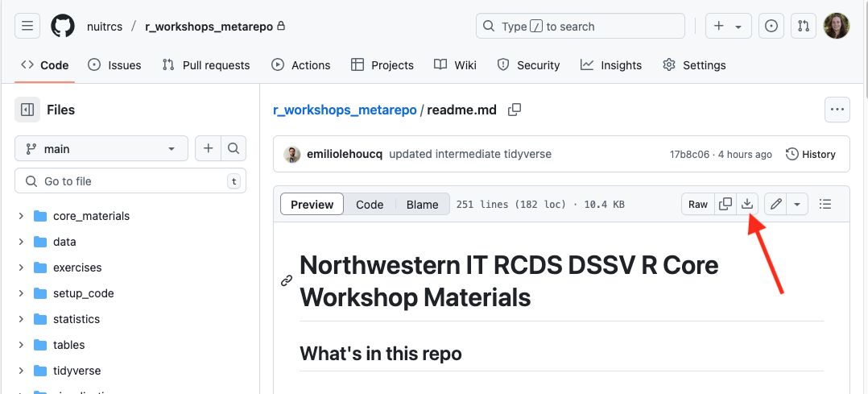
Task: Open the Raw file view
Action: [x=698, y=205]
